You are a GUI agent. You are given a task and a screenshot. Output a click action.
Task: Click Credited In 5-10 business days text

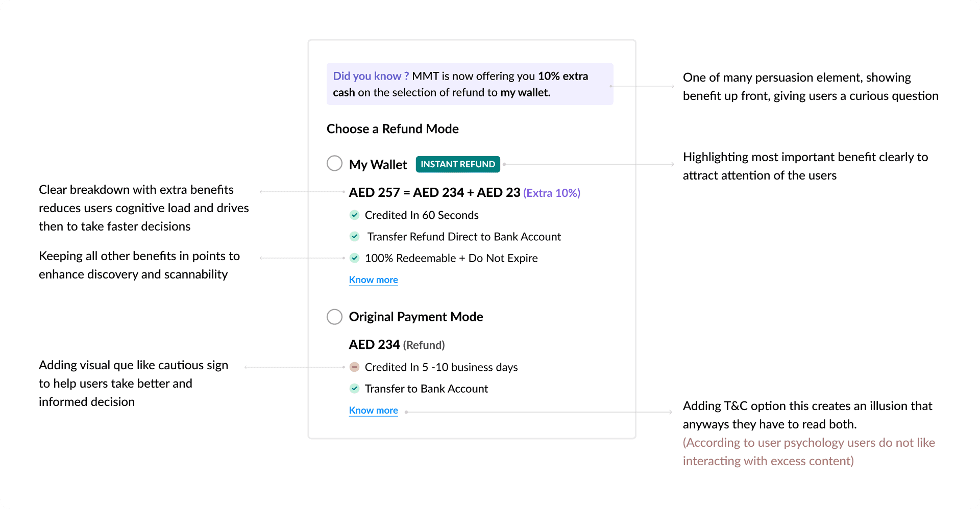click(x=441, y=367)
